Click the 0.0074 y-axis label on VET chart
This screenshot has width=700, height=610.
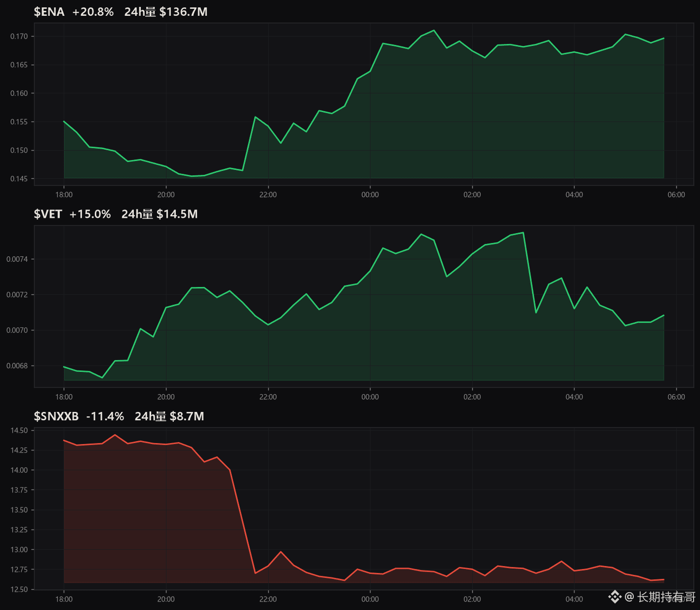17,259
